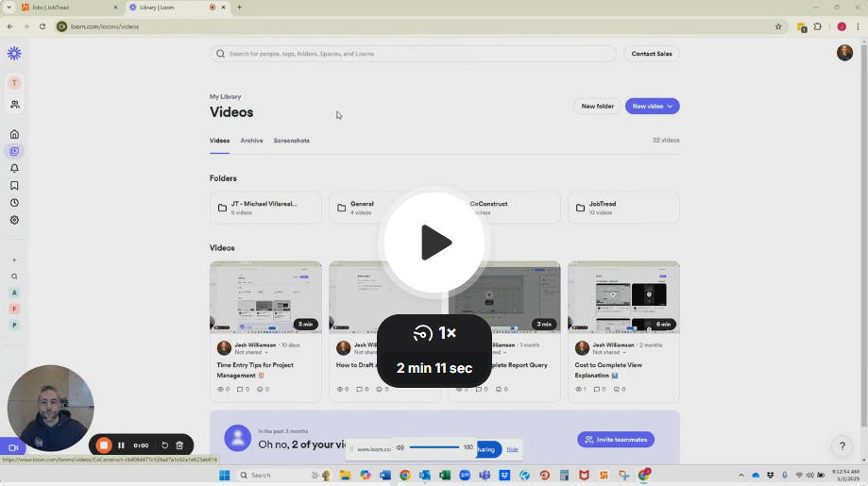Switch to the Archive tab

(x=251, y=141)
